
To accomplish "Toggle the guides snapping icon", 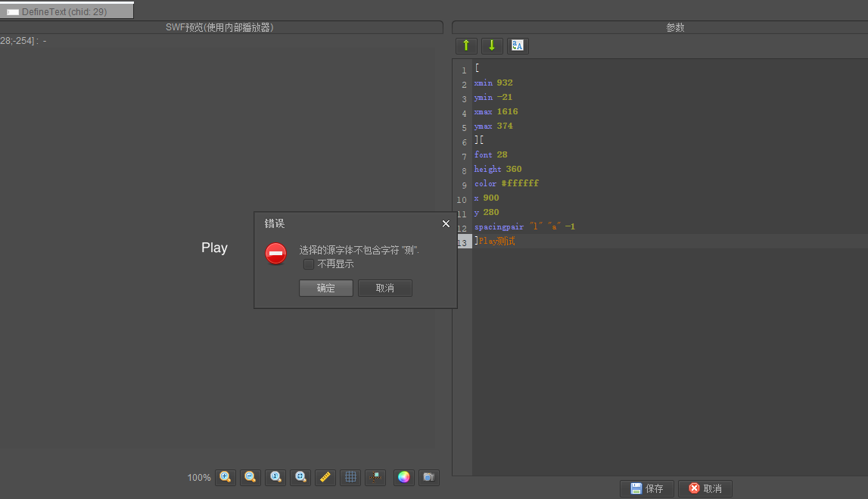I will (x=375, y=477).
